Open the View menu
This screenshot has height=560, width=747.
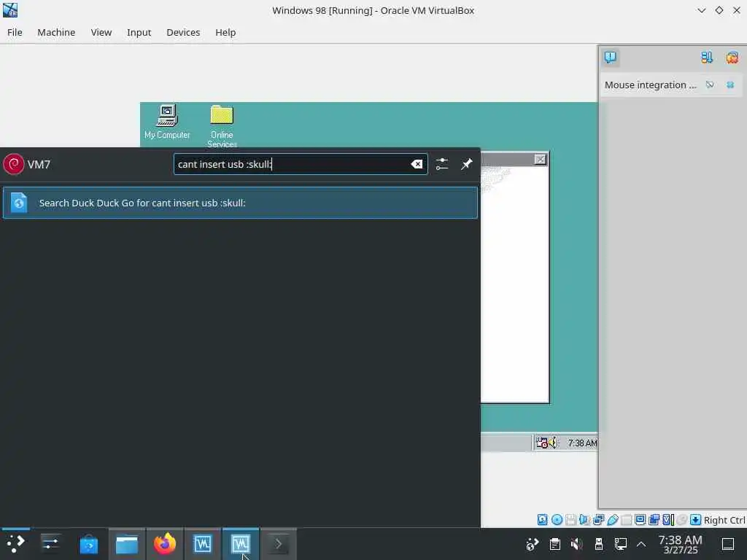(x=101, y=32)
